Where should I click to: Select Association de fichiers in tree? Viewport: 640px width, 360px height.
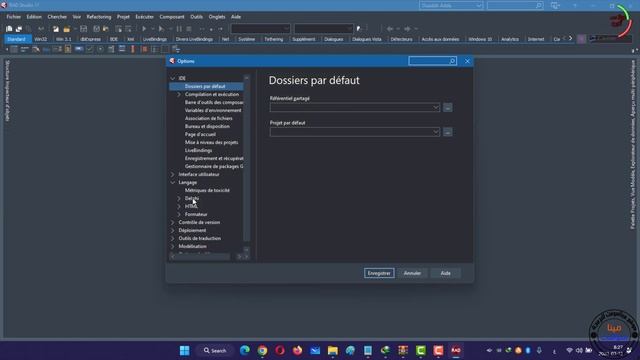click(x=209, y=118)
